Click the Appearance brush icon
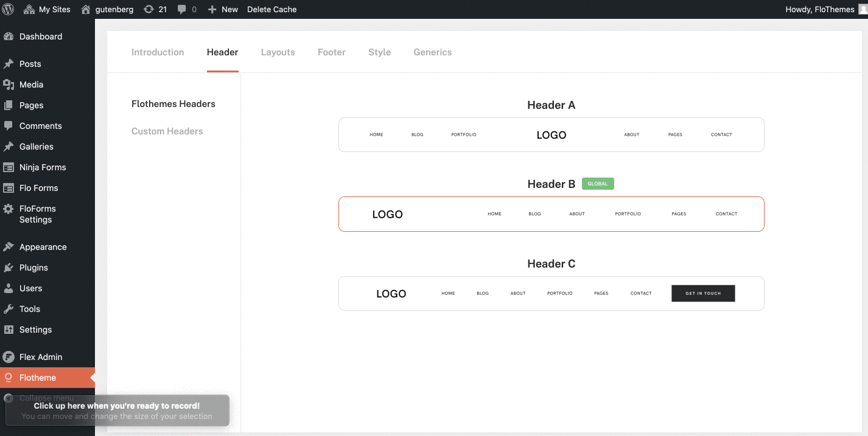This screenshot has height=436, width=868. tap(9, 247)
